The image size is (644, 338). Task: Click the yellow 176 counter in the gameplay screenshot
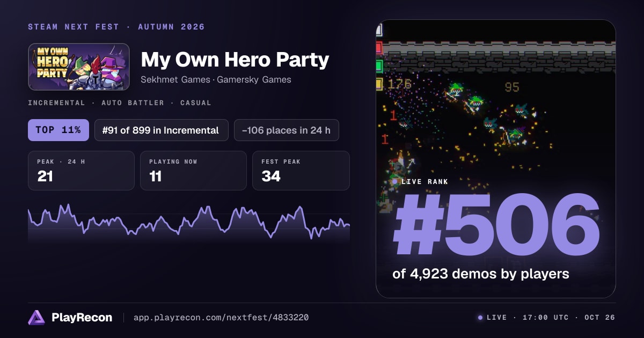[x=399, y=84]
